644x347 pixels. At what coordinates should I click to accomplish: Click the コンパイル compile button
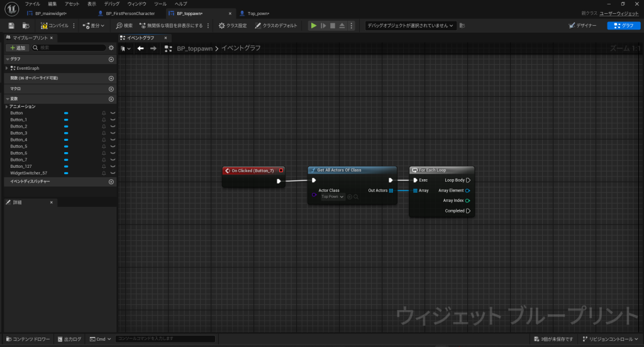[54, 26]
